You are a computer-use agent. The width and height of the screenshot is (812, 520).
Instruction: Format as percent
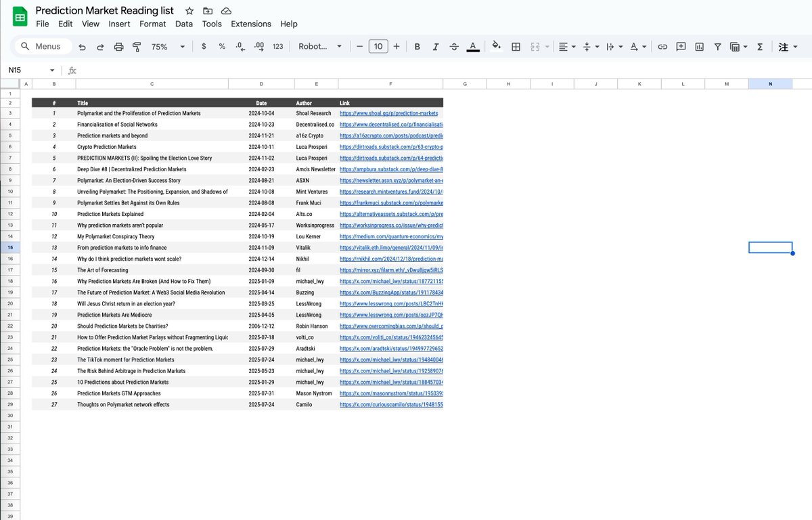coord(222,47)
